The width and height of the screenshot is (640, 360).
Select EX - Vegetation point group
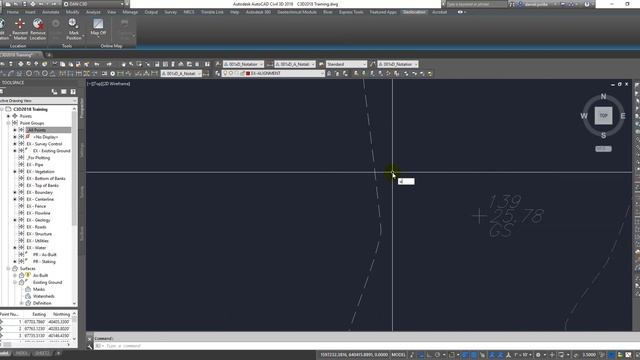click(40, 171)
